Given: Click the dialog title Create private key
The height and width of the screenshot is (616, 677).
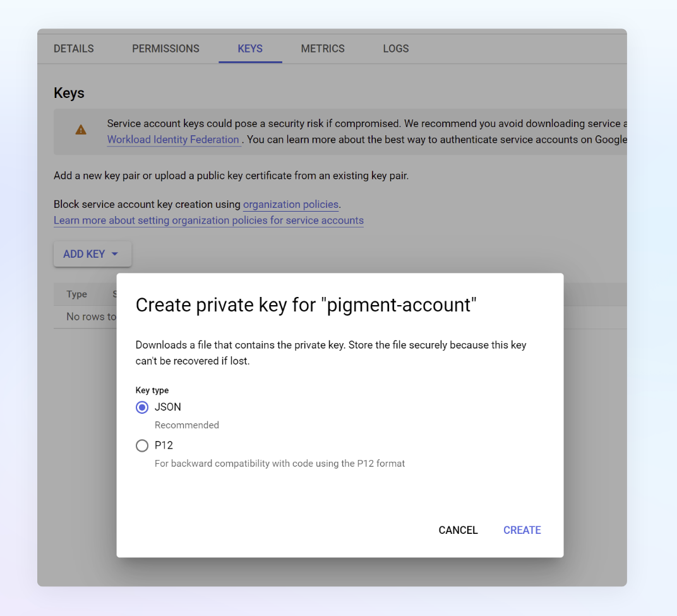Looking at the screenshot, I should coord(306,305).
